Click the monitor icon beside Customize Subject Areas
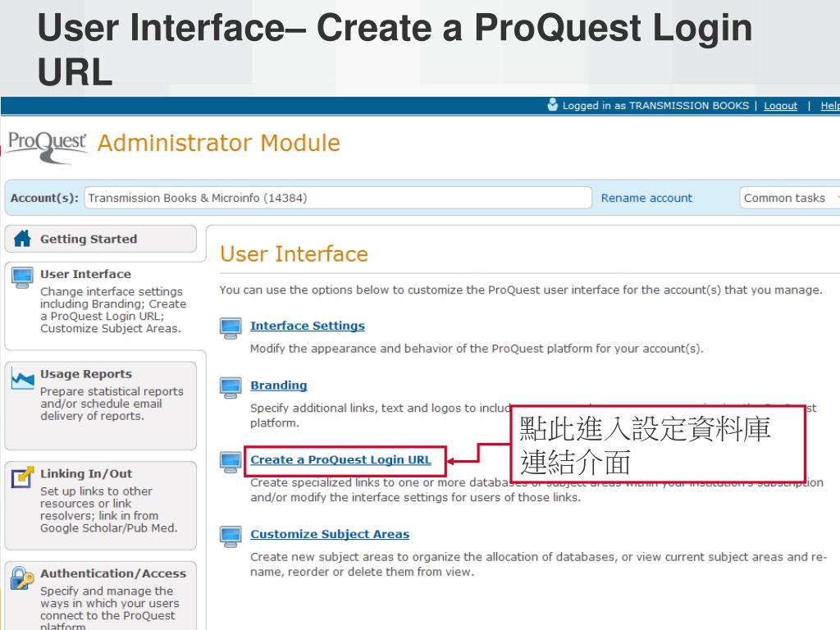The image size is (840, 630). click(231, 536)
